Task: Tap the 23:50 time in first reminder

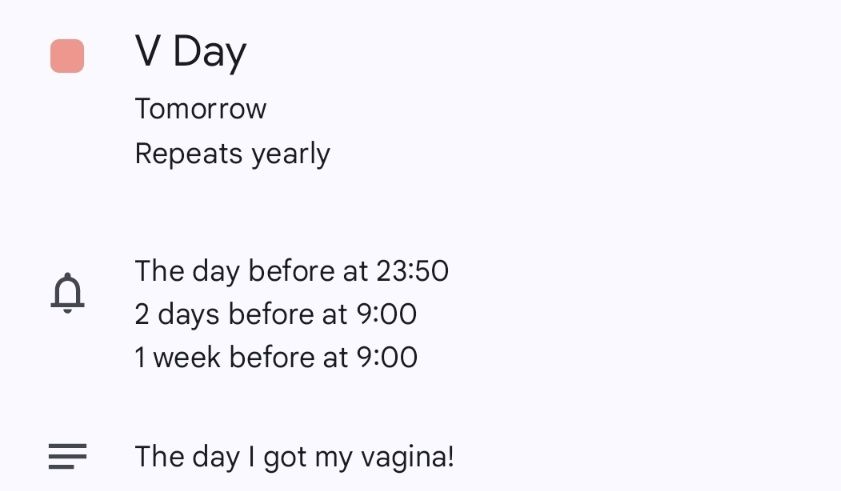Action: coord(412,271)
